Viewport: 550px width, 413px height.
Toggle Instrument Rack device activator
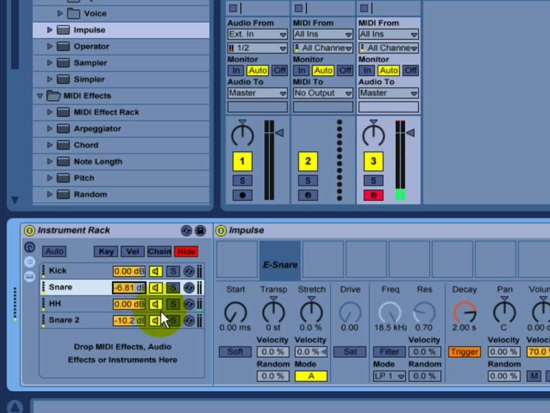tap(29, 231)
